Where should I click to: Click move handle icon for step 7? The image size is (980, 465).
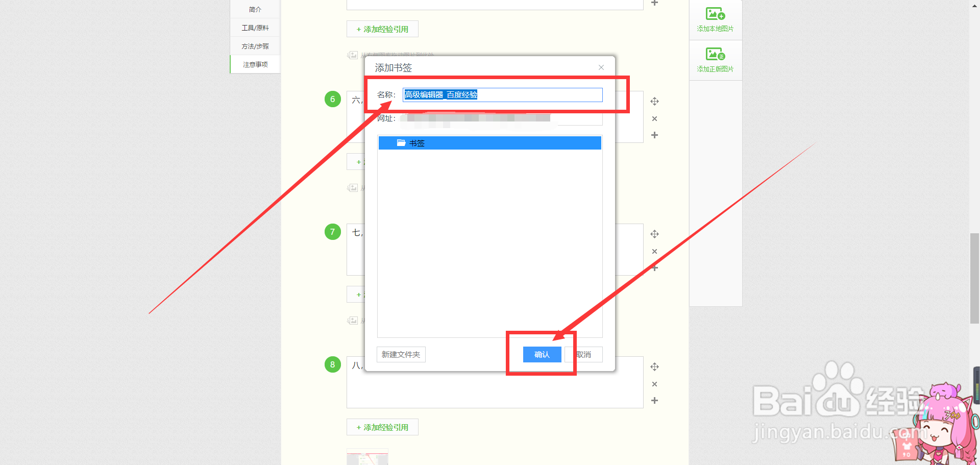coord(655,234)
